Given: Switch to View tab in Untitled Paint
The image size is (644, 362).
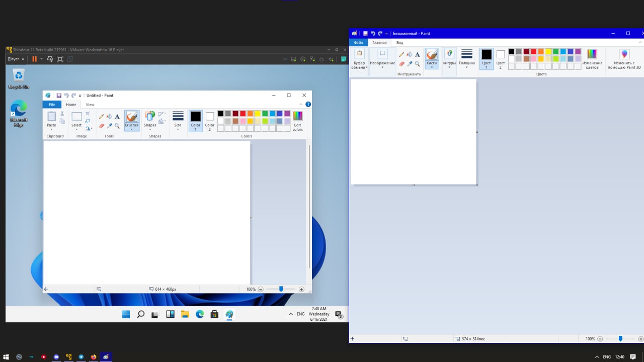Looking at the screenshot, I should [90, 105].
